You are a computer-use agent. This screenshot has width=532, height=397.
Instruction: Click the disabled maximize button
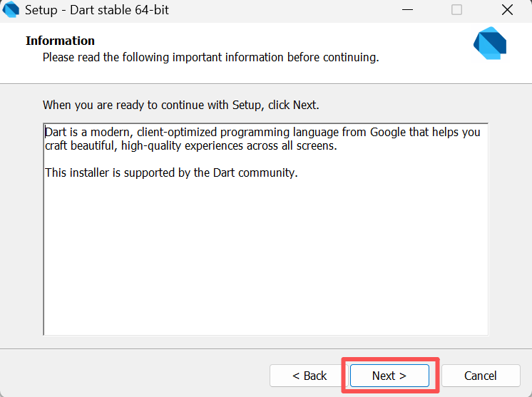click(456, 10)
